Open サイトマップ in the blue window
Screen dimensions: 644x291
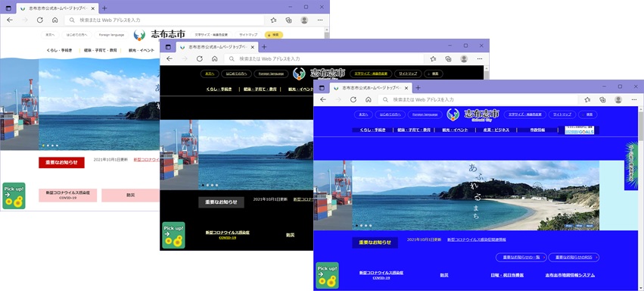click(x=562, y=114)
